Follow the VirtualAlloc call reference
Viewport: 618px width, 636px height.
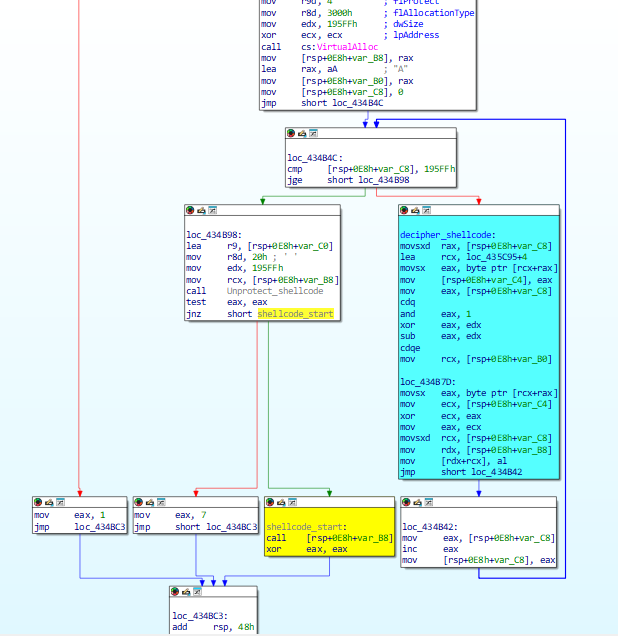[336, 47]
